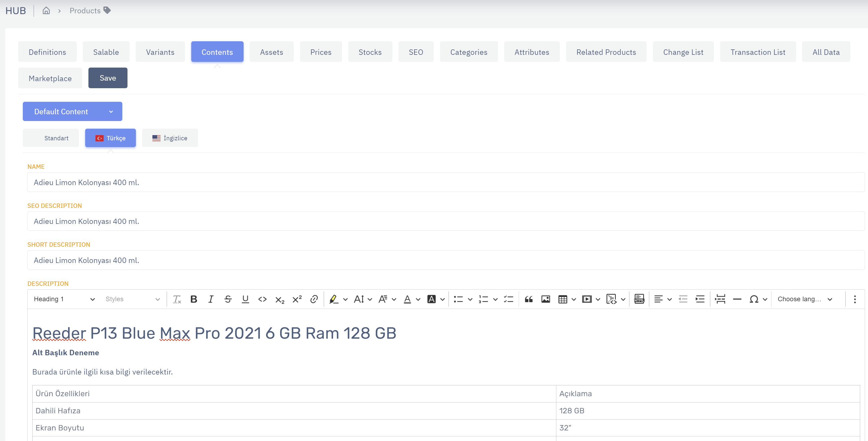Select the Standart language tab
The height and width of the screenshot is (441, 868).
[x=51, y=138]
